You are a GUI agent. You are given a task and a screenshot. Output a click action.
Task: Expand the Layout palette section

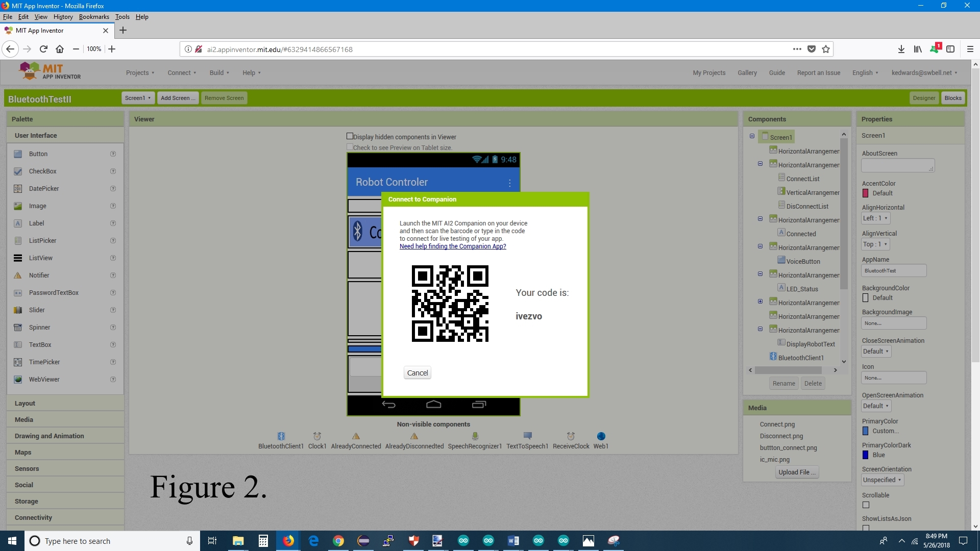(65, 404)
